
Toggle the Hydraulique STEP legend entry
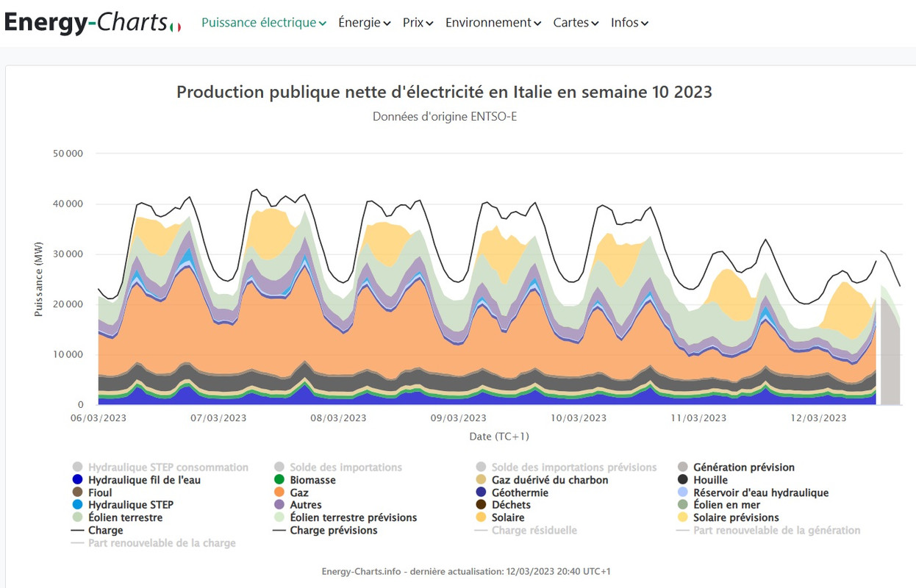click(x=123, y=505)
